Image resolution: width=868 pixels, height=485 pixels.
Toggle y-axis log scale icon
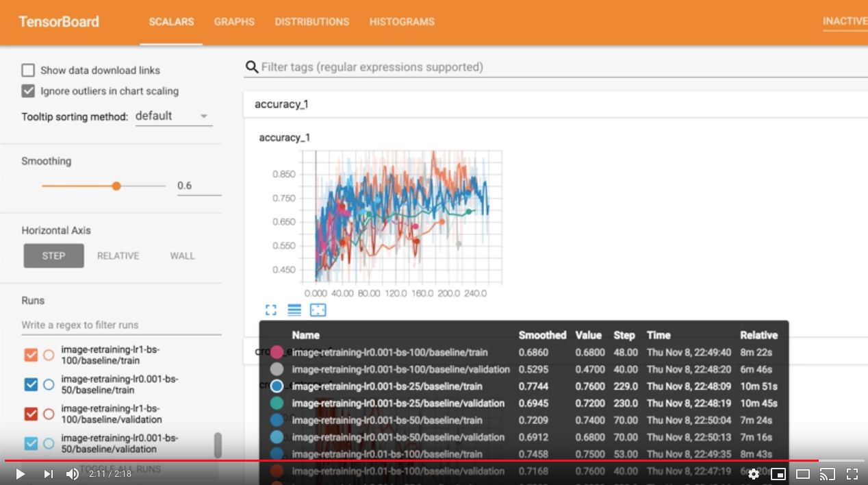(x=294, y=310)
